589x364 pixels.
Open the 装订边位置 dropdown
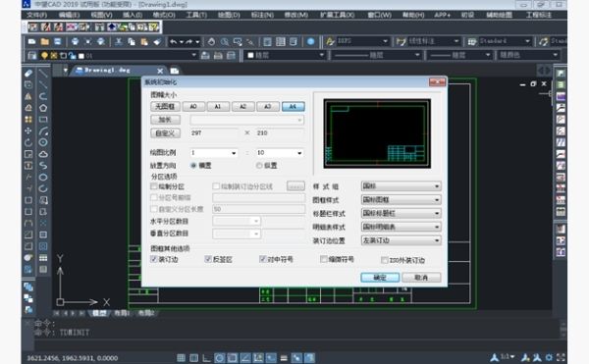(x=402, y=240)
